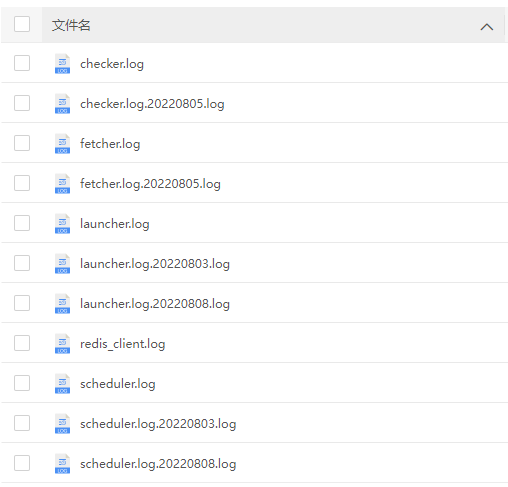Tick the select-all checkbox in the header
508x487 pixels.
22,24
